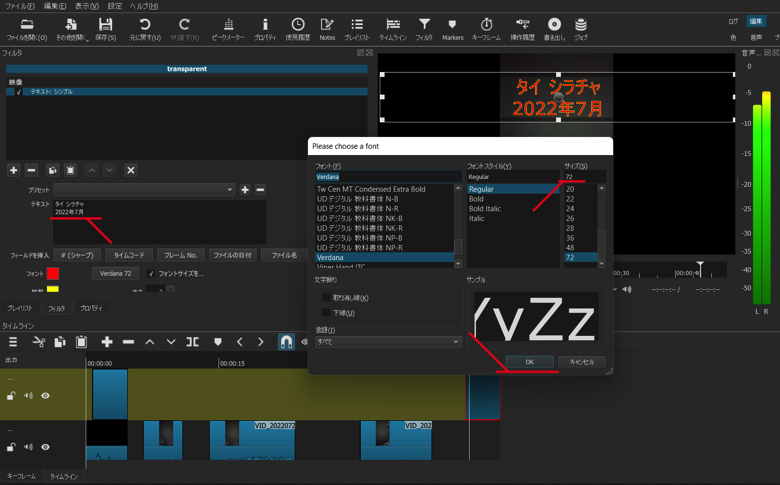This screenshot has height=485, width=780.
Task: Click the timeline copy icon
Action: click(60, 342)
